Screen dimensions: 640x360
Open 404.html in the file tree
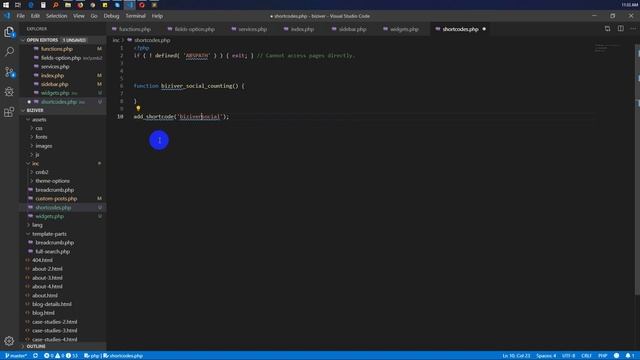[x=63, y=260]
